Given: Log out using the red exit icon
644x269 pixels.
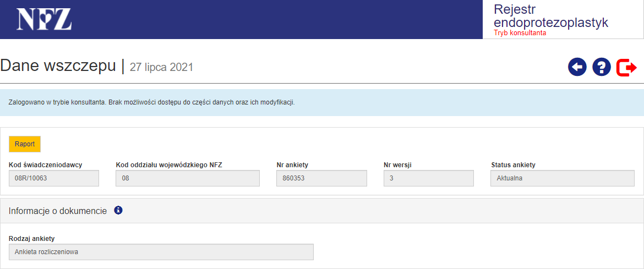Looking at the screenshot, I should click(x=626, y=68).
